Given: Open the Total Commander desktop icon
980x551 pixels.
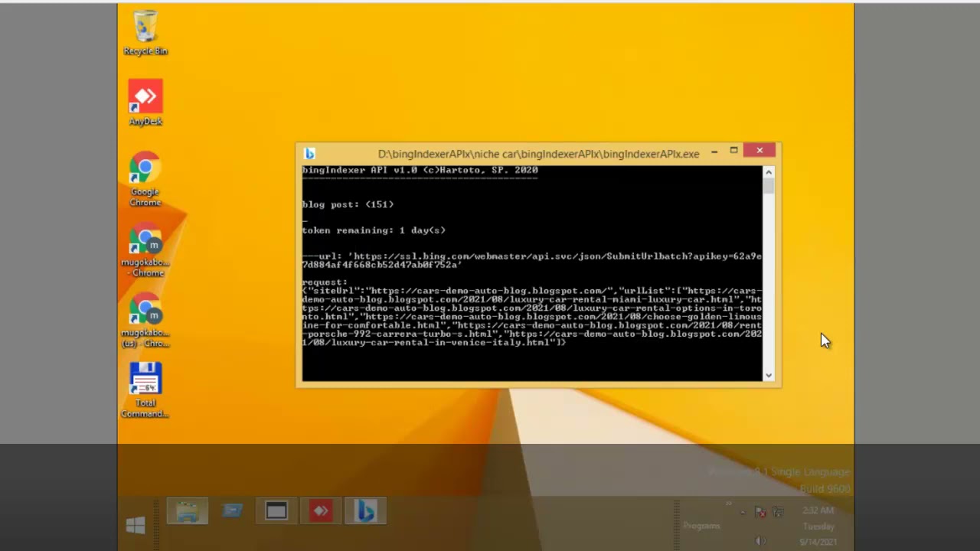Looking at the screenshot, I should pyautogui.click(x=145, y=390).
